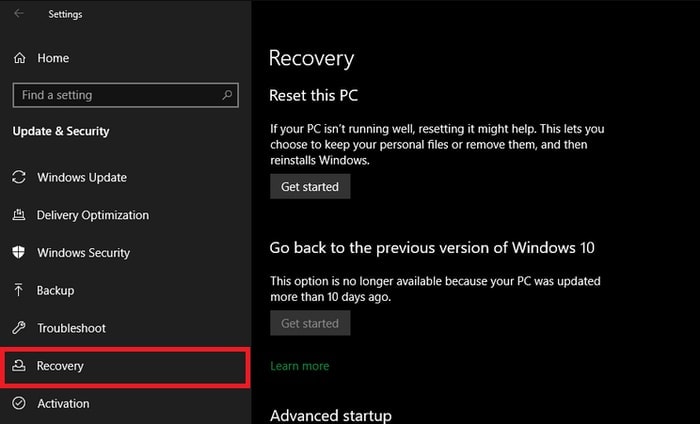The height and width of the screenshot is (424, 700).
Task: Click the search magnifier icon
Action: (x=227, y=95)
